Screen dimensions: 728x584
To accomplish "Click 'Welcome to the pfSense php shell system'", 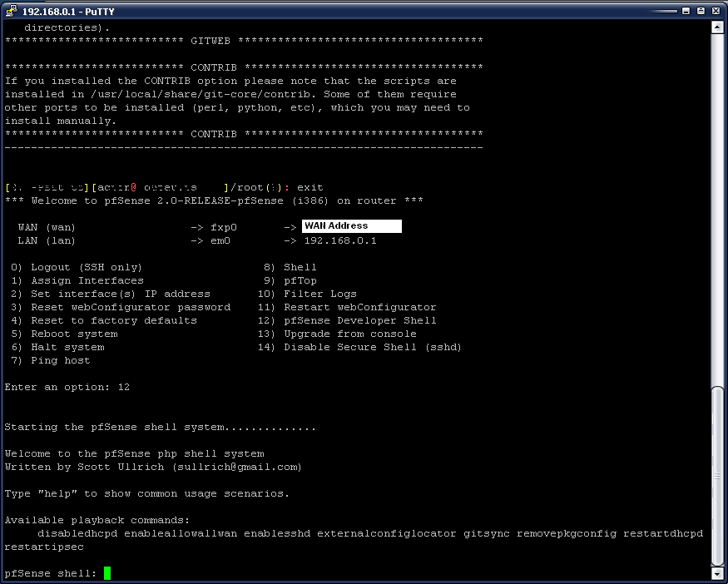I will pos(135,453).
